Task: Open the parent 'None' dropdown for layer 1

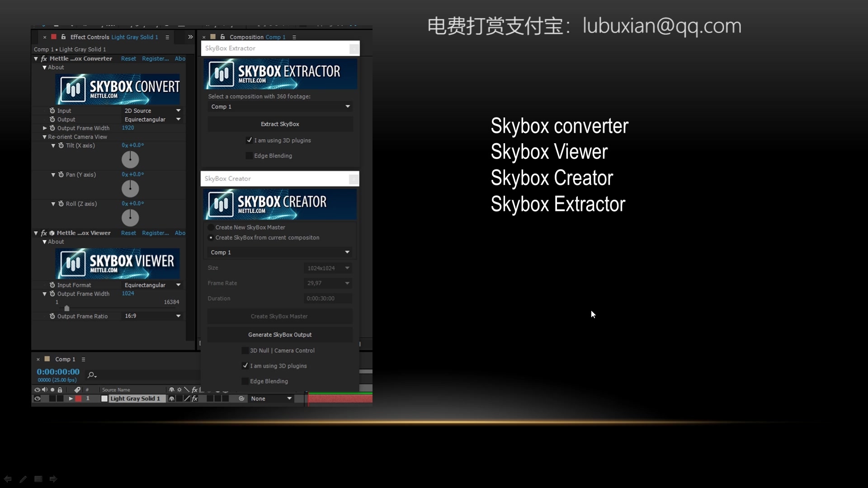Action: (x=271, y=399)
